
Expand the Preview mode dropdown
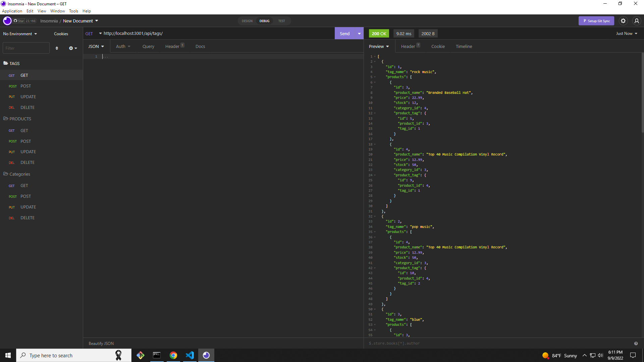click(x=378, y=46)
